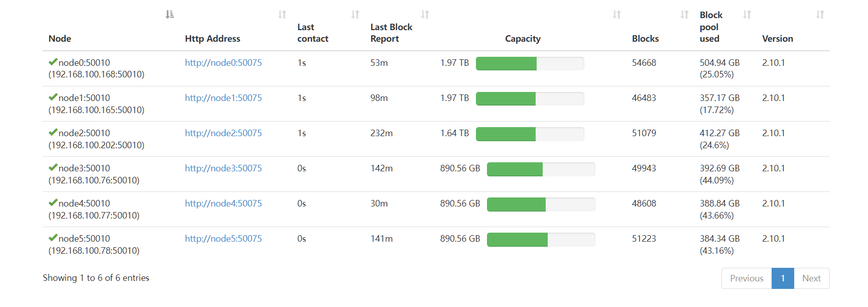The width and height of the screenshot is (868, 307).
Task: Click Capacity column sort icon
Action: pos(617,15)
